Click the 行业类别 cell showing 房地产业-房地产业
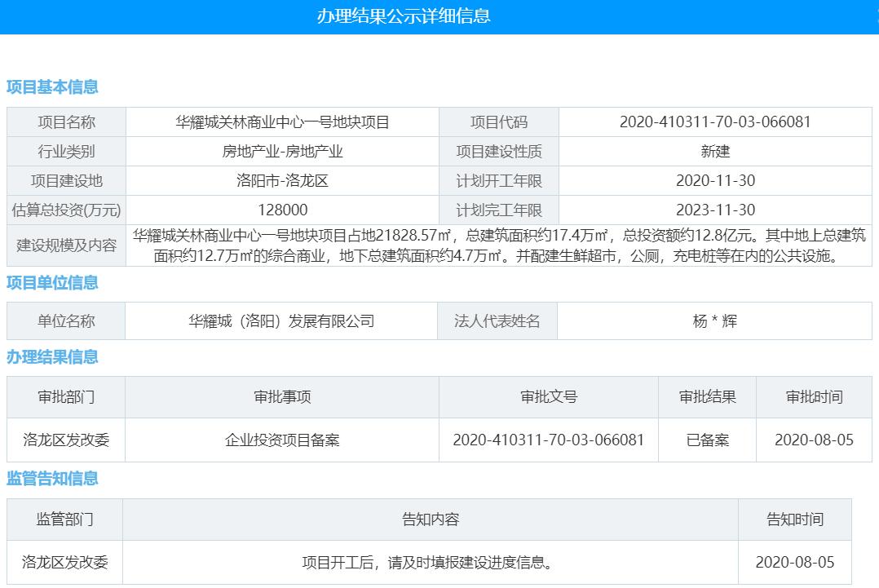The height and width of the screenshot is (588, 879). coord(280,151)
